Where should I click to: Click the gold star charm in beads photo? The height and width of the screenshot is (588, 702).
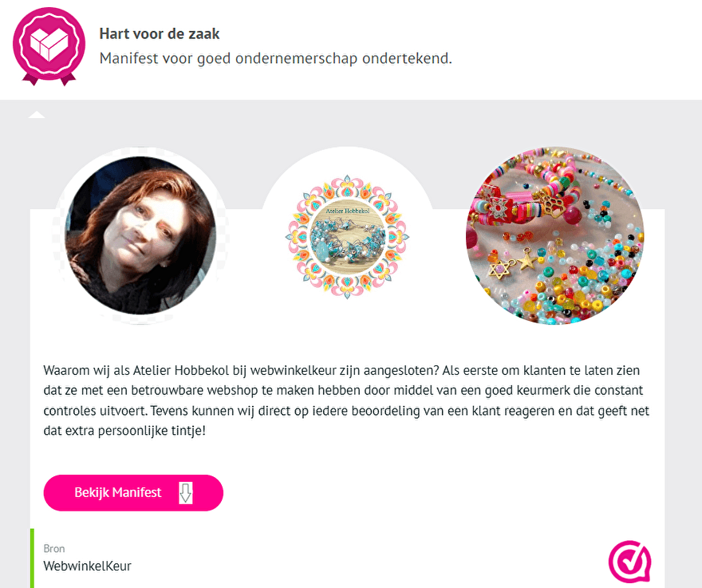pyautogui.click(x=526, y=261)
